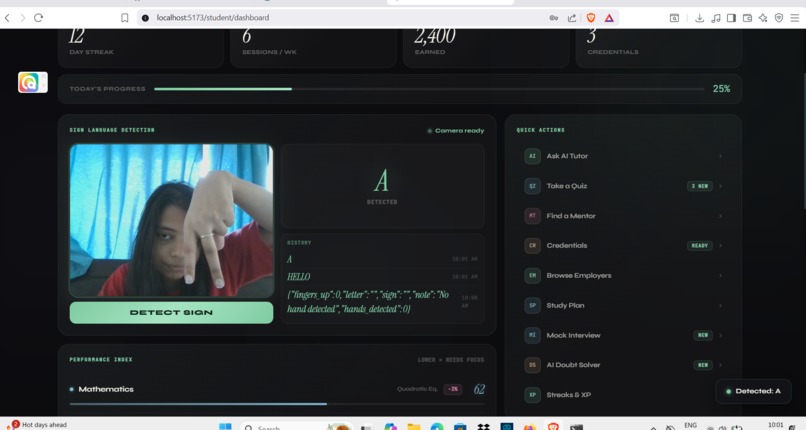Go back using browser back arrow
This screenshot has width=806, height=430.
(7, 17)
